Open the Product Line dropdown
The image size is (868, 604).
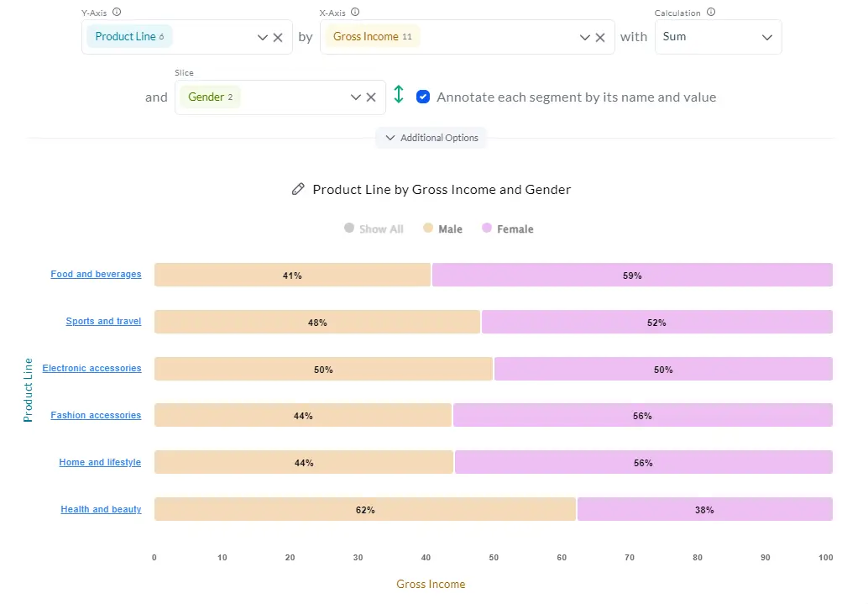tap(262, 37)
